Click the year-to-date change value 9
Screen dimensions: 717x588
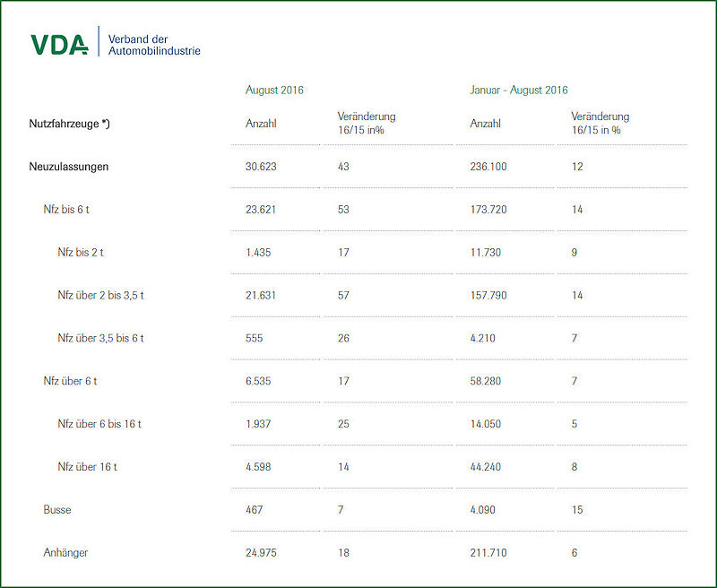[x=574, y=253]
